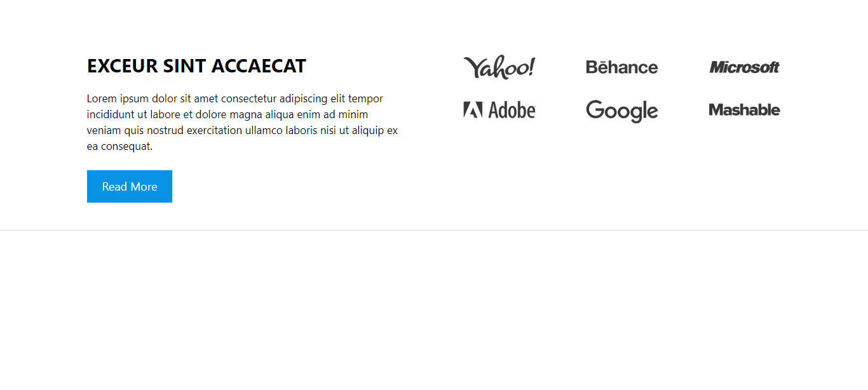Open the Google logo
This screenshot has height=390, width=868.
coord(621,111)
